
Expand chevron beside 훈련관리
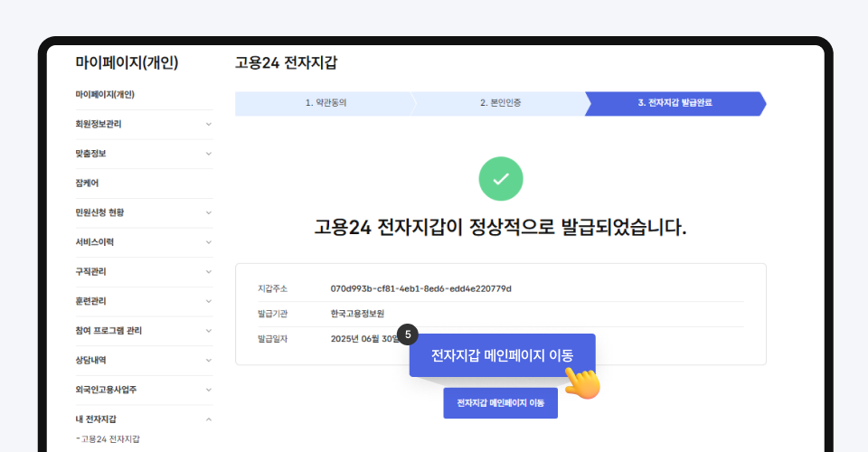(209, 301)
